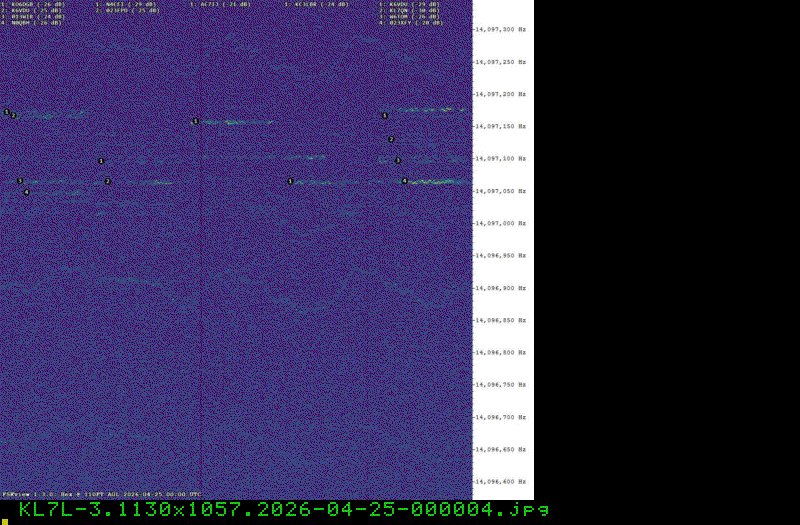Click the 14,096,900 Hz frequency label
Screen dimensions: 800x525
(x=500, y=288)
